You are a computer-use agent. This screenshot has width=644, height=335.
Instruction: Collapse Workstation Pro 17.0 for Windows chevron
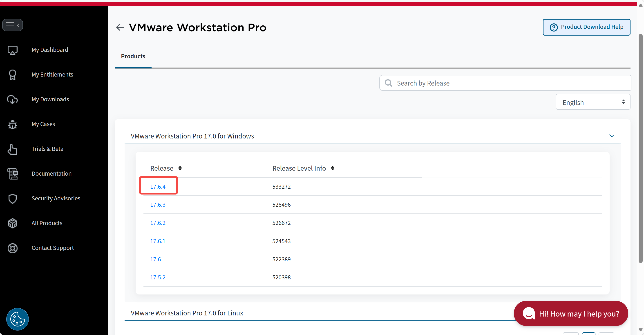611,136
